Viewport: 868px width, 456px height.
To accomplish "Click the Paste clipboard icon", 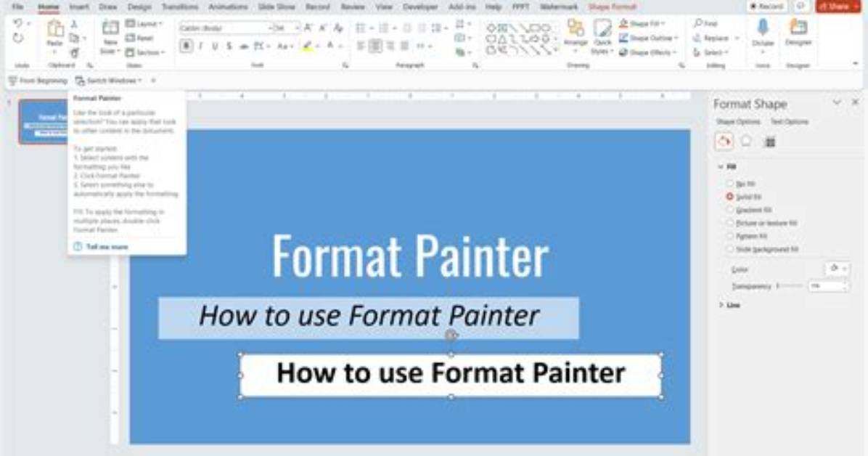I will (55, 29).
